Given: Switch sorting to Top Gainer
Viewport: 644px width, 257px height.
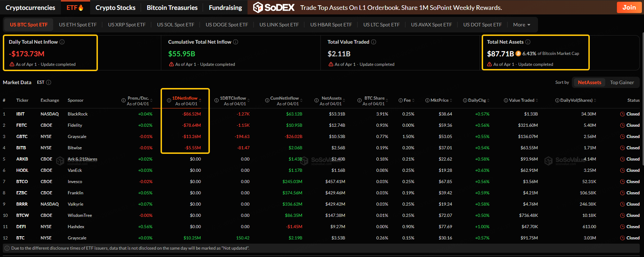Looking at the screenshot, I should 622,82.
